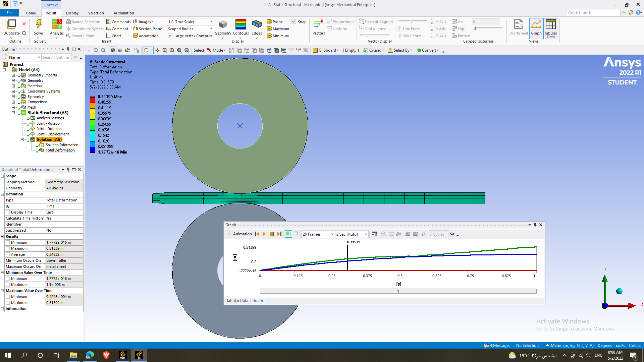This screenshot has height=362, width=644.
Task: Toggle the Snap checkbox
Action: (x=294, y=22)
